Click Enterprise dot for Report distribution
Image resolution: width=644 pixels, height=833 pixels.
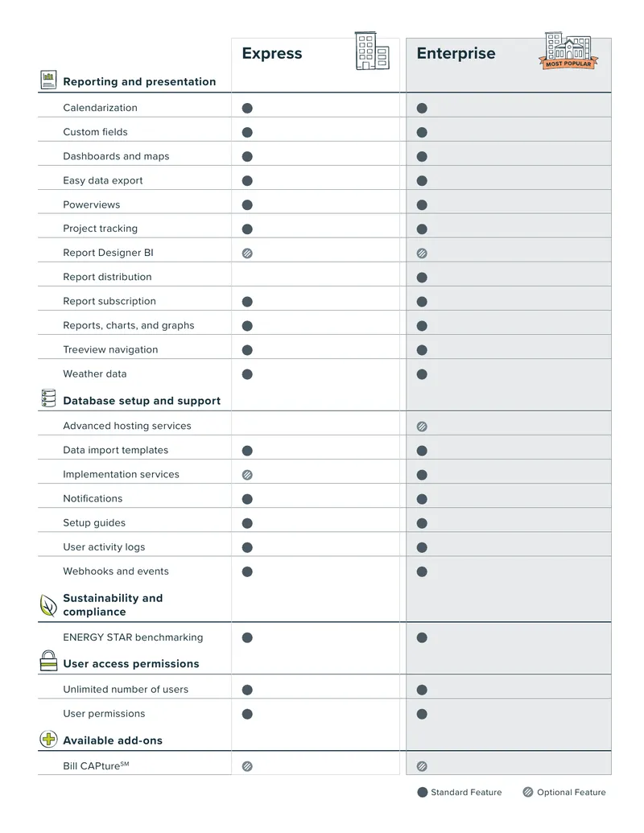[x=422, y=278]
